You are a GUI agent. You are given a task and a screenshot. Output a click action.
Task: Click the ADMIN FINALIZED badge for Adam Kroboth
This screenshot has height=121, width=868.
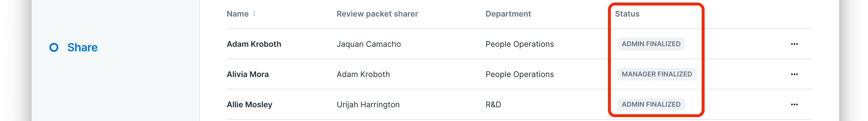[651, 44]
